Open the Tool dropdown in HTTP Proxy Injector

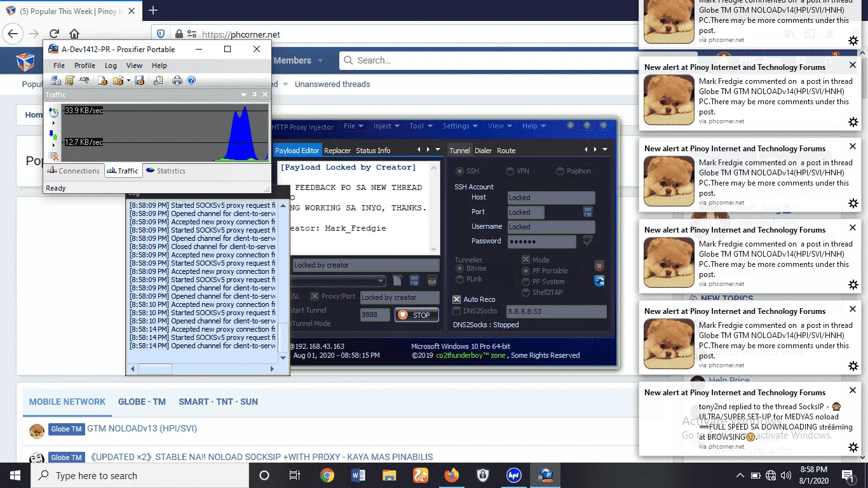pos(420,126)
